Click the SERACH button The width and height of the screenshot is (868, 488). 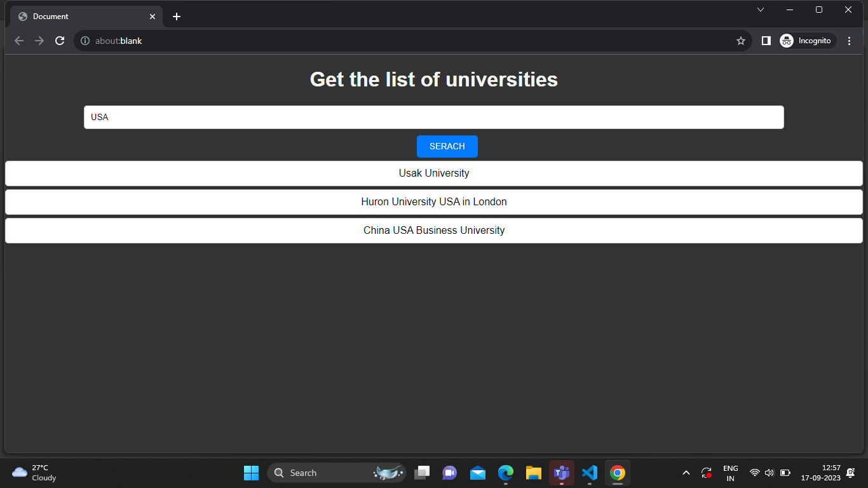click(447, 146)
